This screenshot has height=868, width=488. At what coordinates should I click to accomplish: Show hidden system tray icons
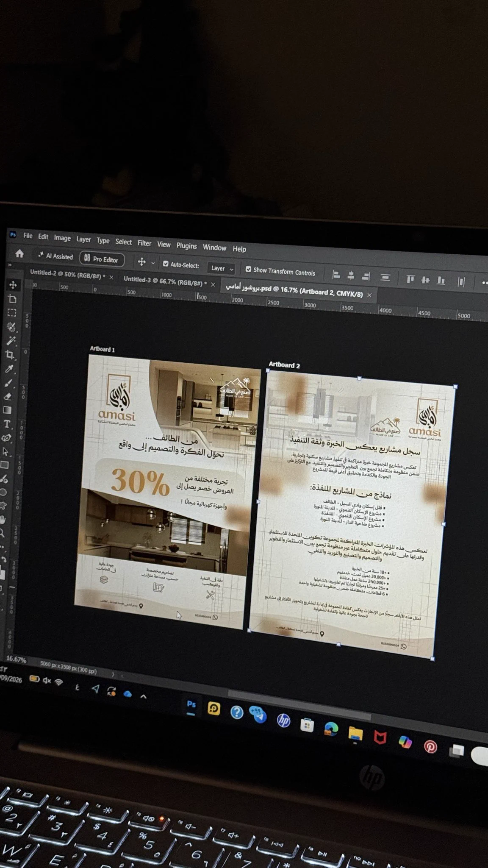click(143, 696)
